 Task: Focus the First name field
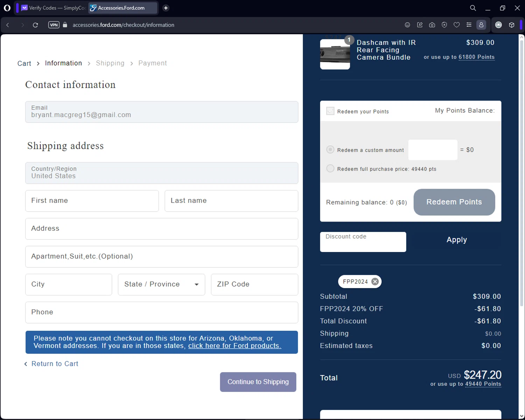92,201
